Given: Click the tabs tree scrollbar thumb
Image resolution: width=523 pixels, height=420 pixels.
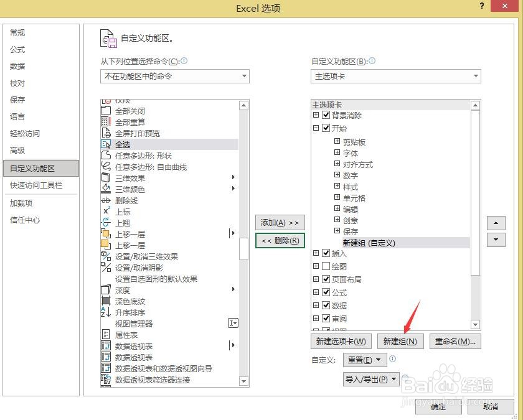Looking at the screenshot, I should pos(475,193).
